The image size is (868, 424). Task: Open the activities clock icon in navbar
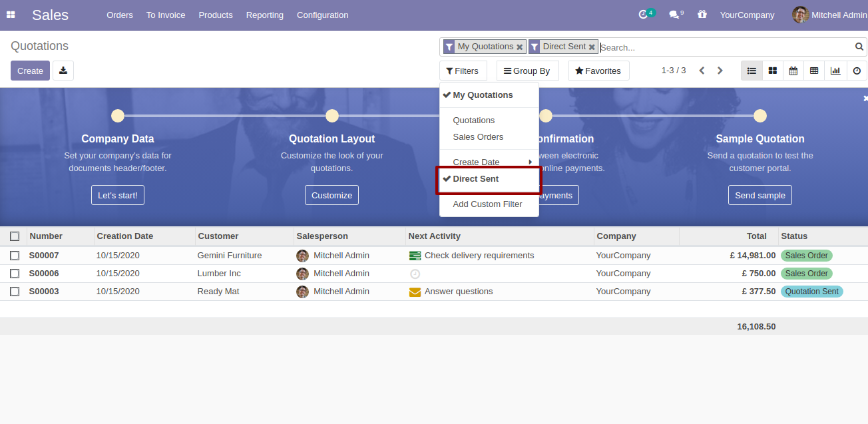[643, 15]
